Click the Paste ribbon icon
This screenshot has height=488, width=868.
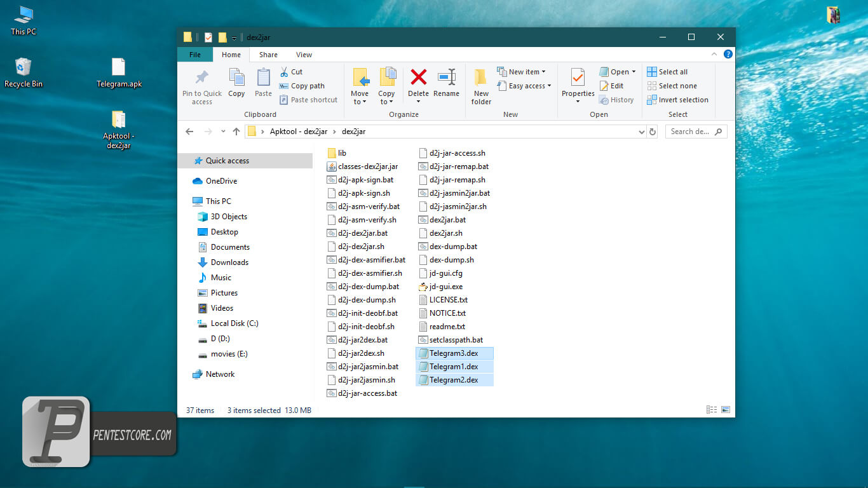(x=263, y=78)
